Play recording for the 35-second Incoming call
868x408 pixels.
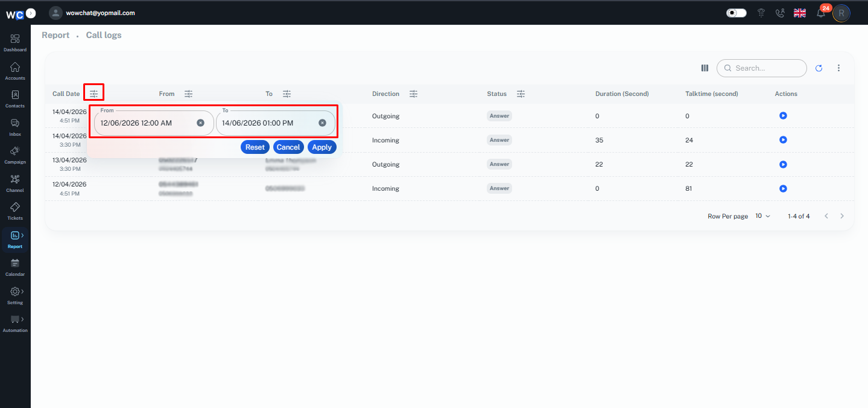[783, 139]
